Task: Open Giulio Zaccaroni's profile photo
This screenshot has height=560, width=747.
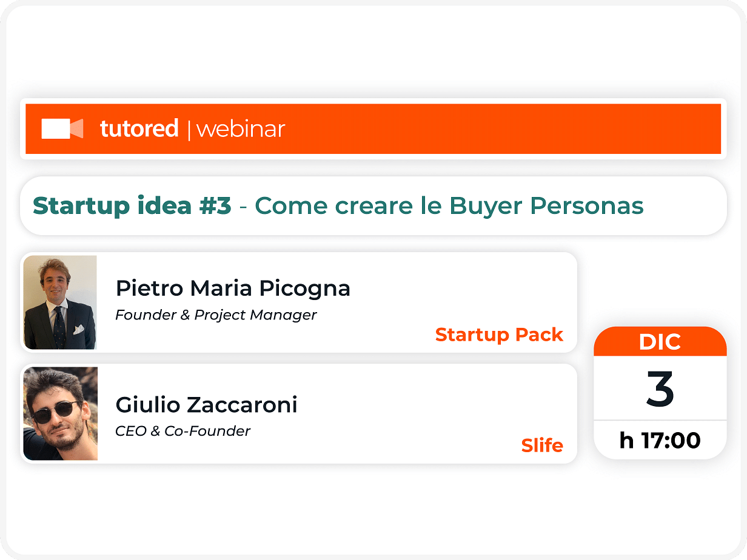Action: coord(60,413)
